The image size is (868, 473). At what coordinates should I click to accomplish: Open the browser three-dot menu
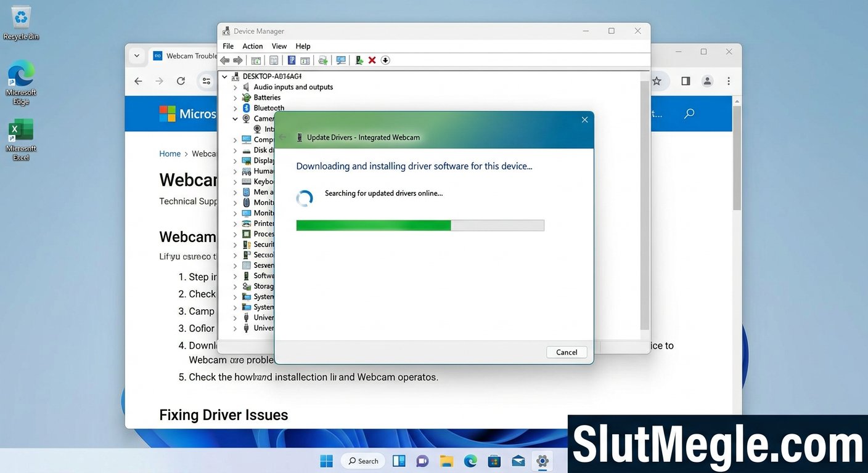tap(729, 81)
